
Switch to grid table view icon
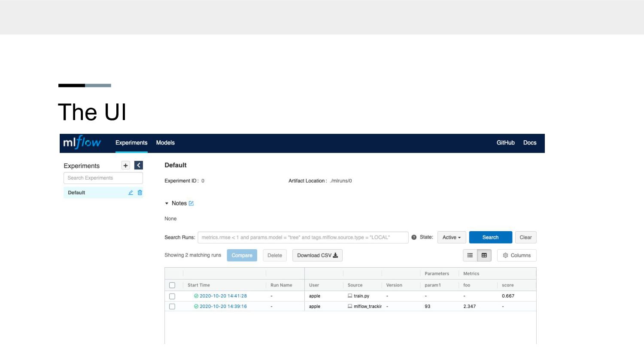pyautogui.click(x=484, y=255)
